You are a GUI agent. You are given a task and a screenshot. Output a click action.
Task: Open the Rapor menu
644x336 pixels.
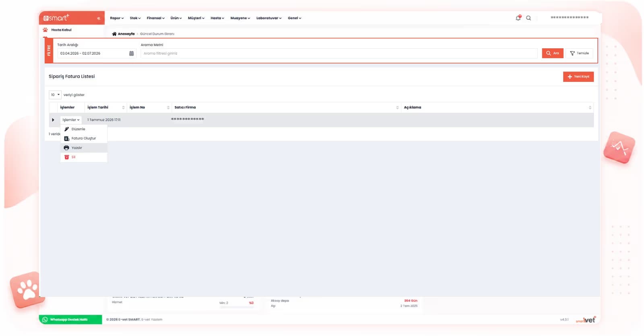click(117, 18)
